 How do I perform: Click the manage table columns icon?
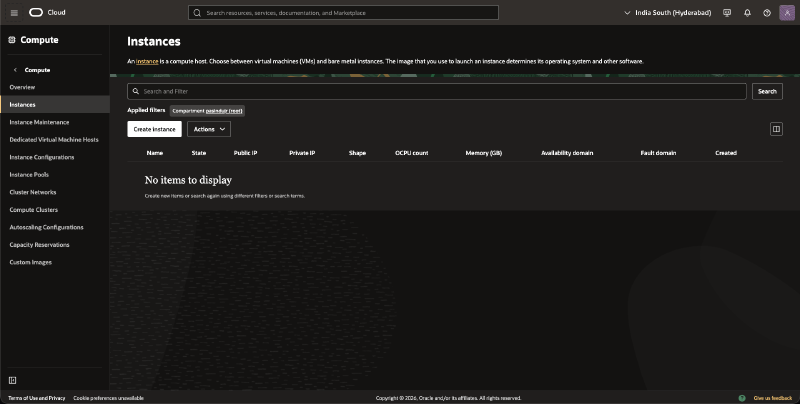[776, 129]
